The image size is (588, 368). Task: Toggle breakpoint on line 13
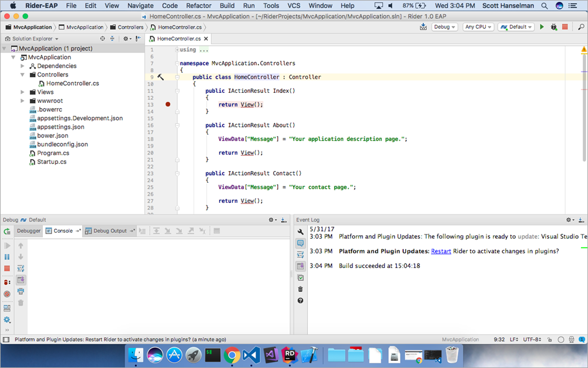(x=168, y=104)
